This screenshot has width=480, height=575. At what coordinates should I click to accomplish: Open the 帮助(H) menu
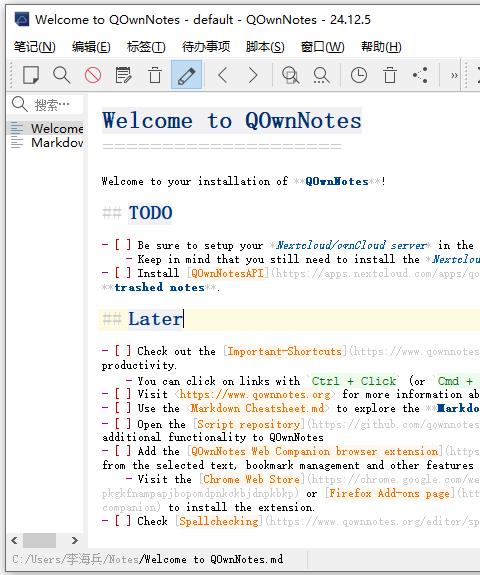tap(381, 47)
